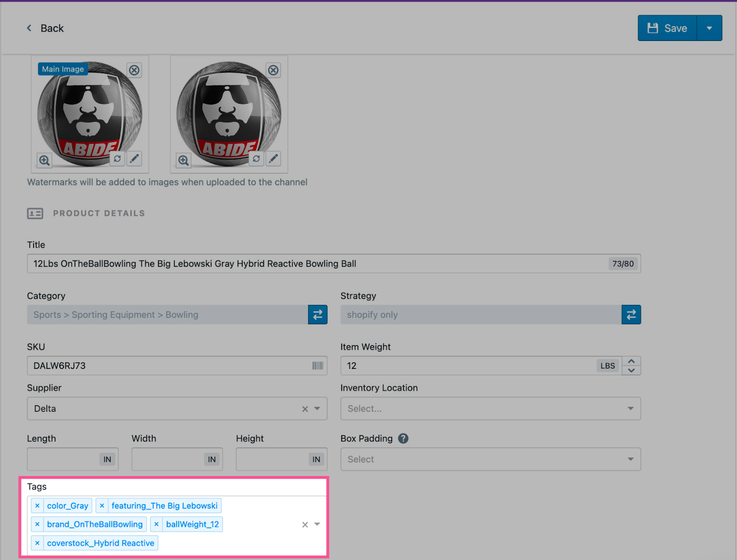Click the 73/80 character counter
The width and height of the screenshot is (737, 560).
click(623, 263)
